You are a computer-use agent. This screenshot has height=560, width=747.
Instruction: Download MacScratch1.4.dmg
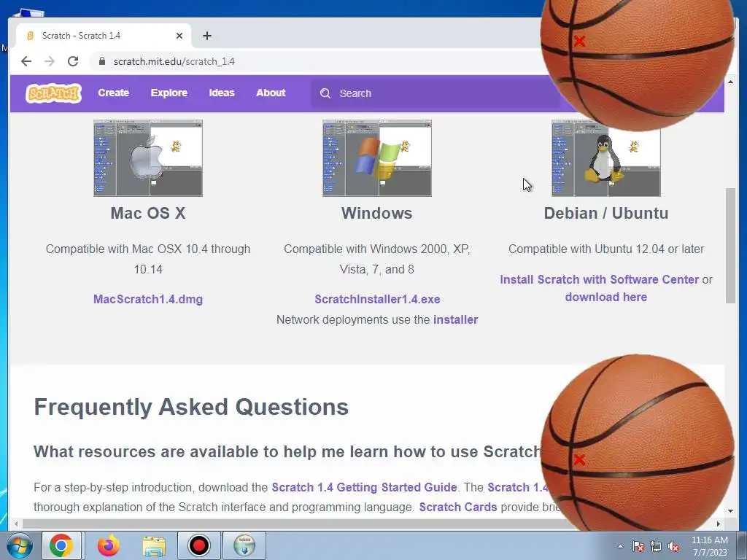pos(148,299)
